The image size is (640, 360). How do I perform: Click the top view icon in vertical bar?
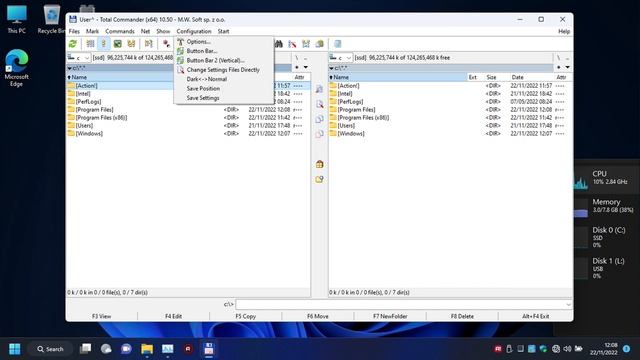(319, 89)
